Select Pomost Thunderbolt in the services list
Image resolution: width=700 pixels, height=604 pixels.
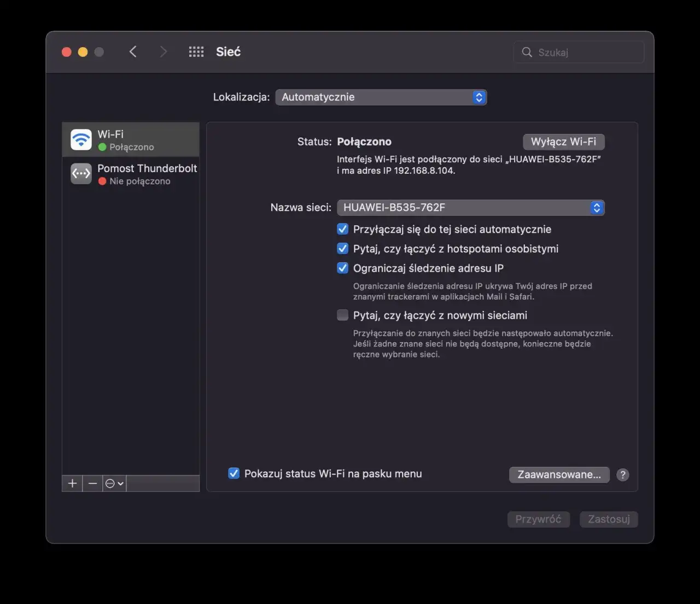147,174
